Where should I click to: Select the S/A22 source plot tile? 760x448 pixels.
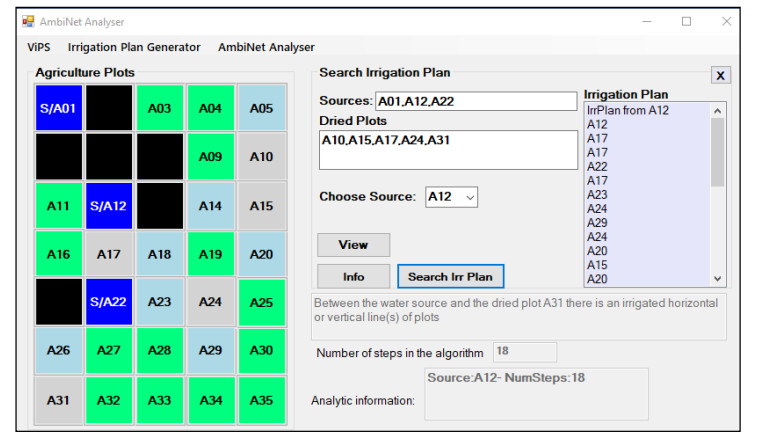[110, 302]
